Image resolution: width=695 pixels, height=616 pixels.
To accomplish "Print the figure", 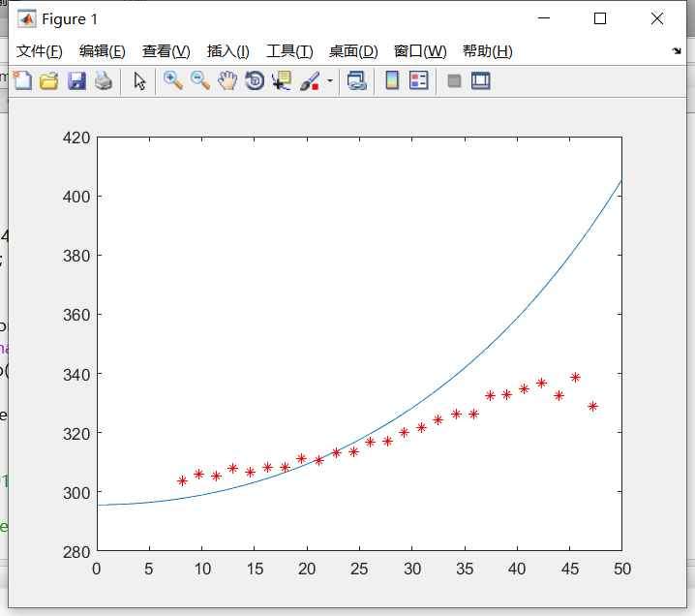I will [104, 81].
